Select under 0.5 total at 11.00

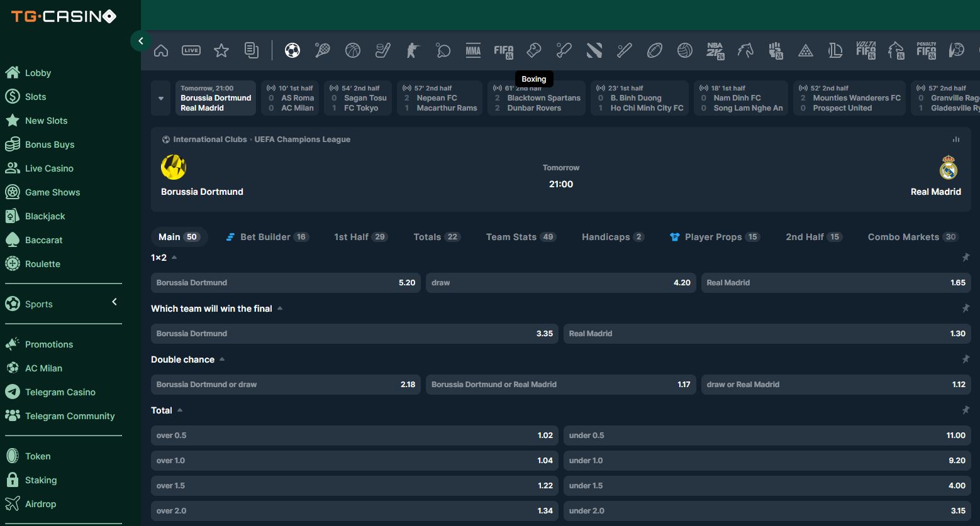(767, 436)
